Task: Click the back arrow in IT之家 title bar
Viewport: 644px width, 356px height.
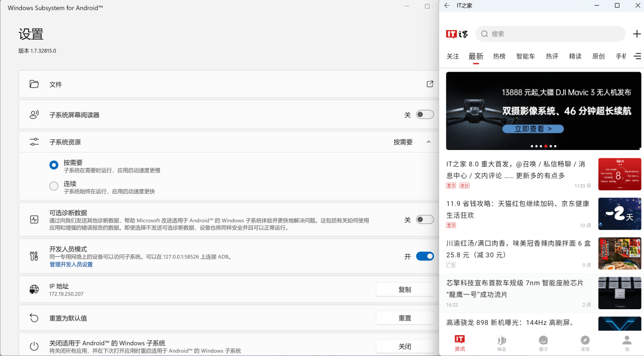Action: click(x=447, y=6)
